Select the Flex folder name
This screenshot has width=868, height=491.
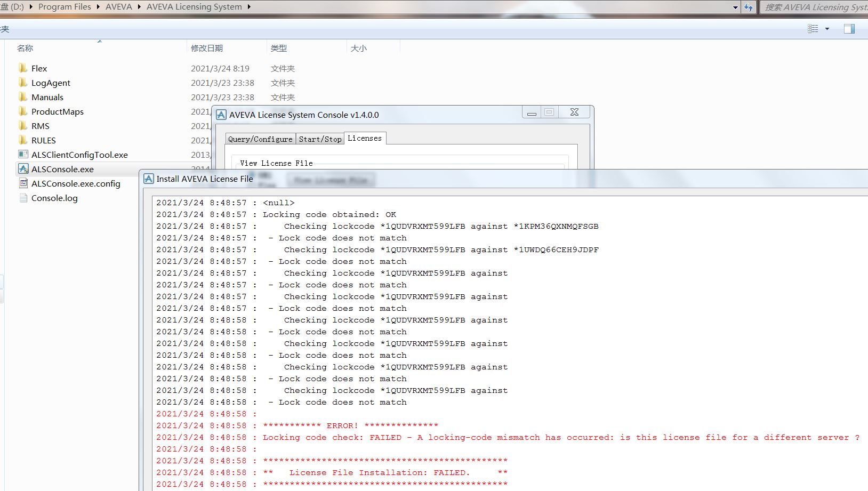point(39,68)
